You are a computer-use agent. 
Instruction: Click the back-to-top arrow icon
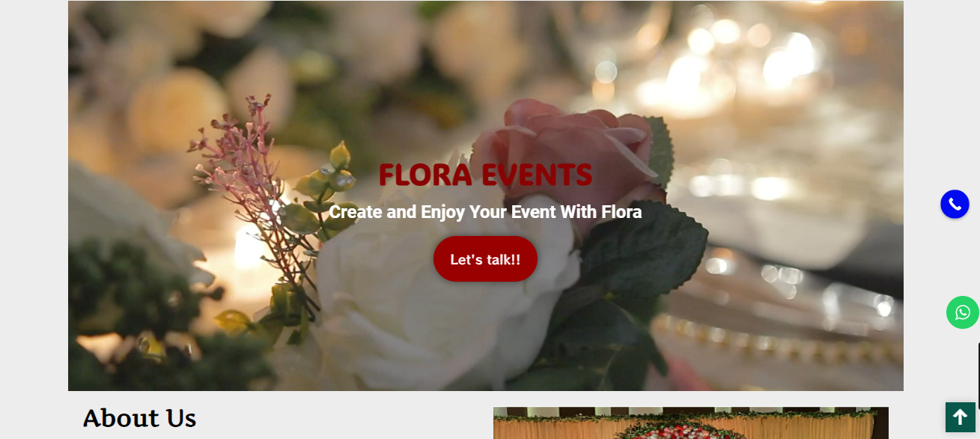tap(961, 417)
